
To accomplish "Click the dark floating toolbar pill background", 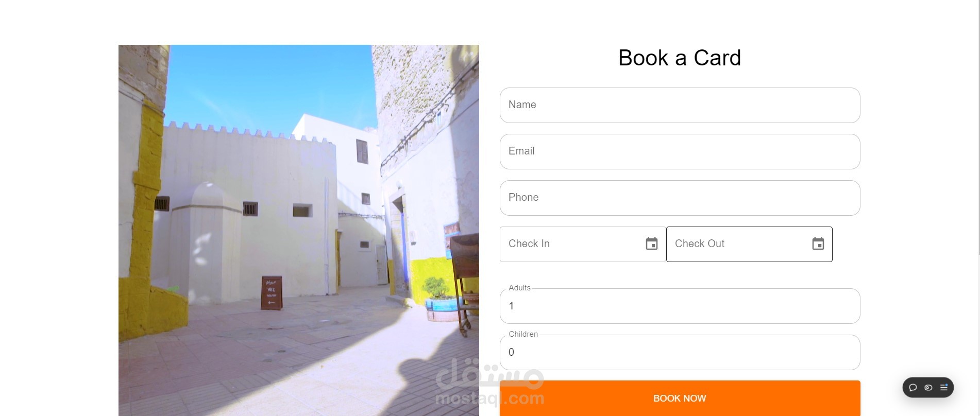I will point(928,388).
